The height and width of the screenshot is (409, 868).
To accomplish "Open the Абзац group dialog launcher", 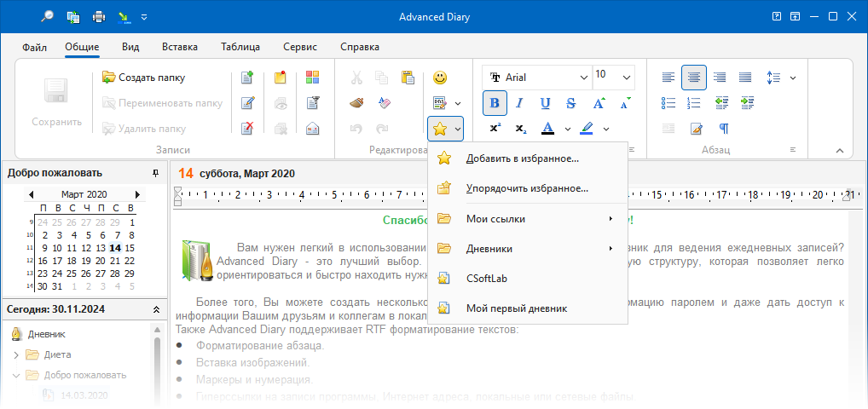I will 793,150.
